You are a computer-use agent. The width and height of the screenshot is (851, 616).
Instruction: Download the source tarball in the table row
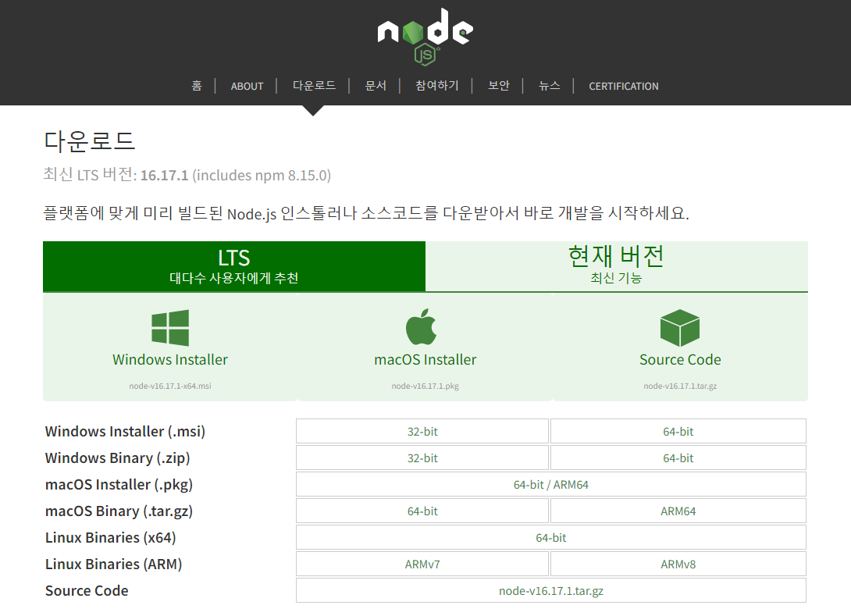[x=551, y=591]
